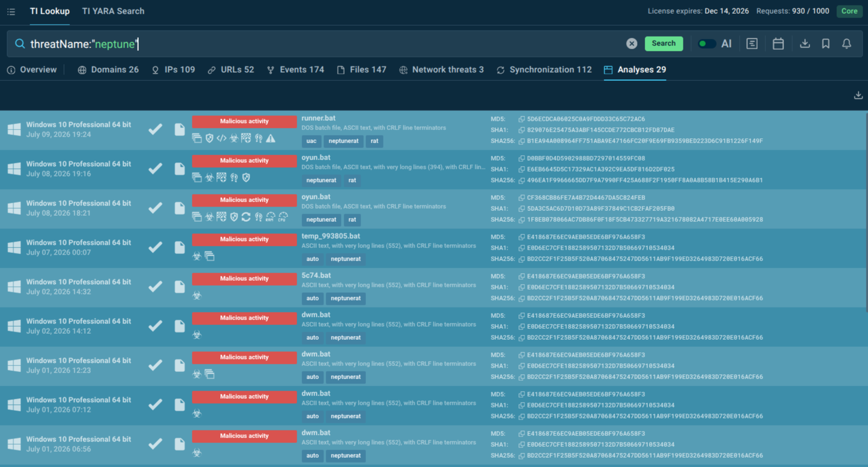868x467 pixels.
Task: Click windows stack icon on temp_993805.bat row
Action: tap(210, 256)
